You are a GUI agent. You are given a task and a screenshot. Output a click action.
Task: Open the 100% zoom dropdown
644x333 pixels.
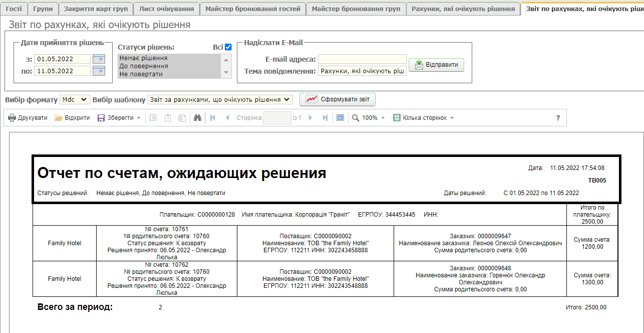(369, 118)
